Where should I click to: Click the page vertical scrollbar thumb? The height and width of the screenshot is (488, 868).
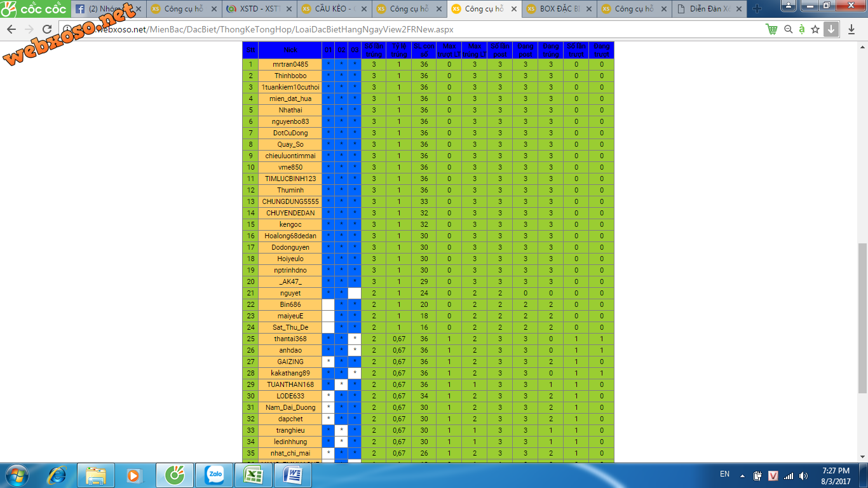point(862,318)
